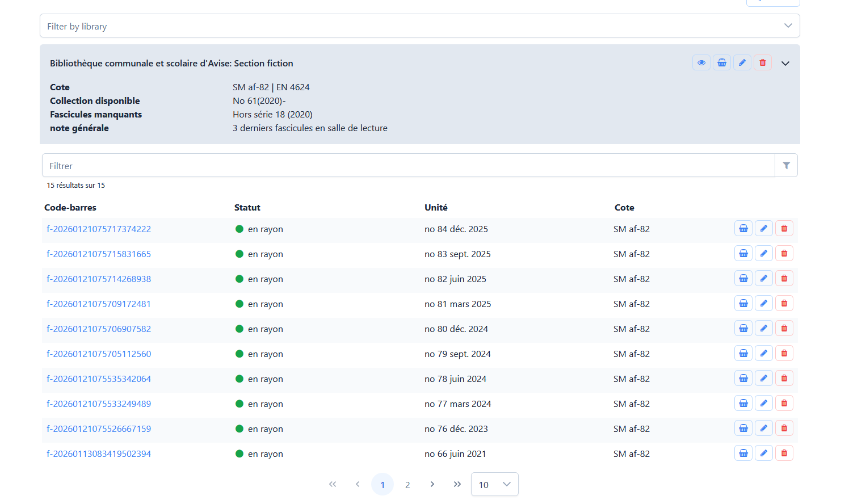Open barcode f-20260121075717374222
The height and width of the screenshot is (504, 849).
pos(99,229)
